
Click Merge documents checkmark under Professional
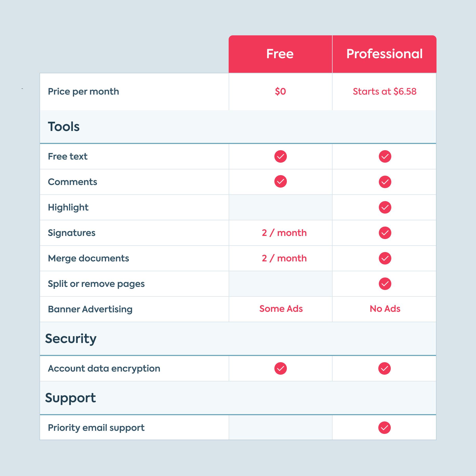tap(385, 258)
